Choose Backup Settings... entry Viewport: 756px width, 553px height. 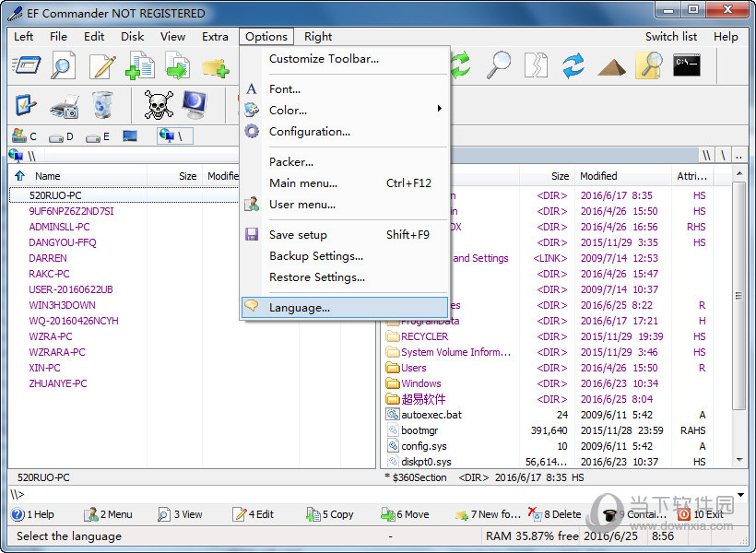(x=344, y=256)
